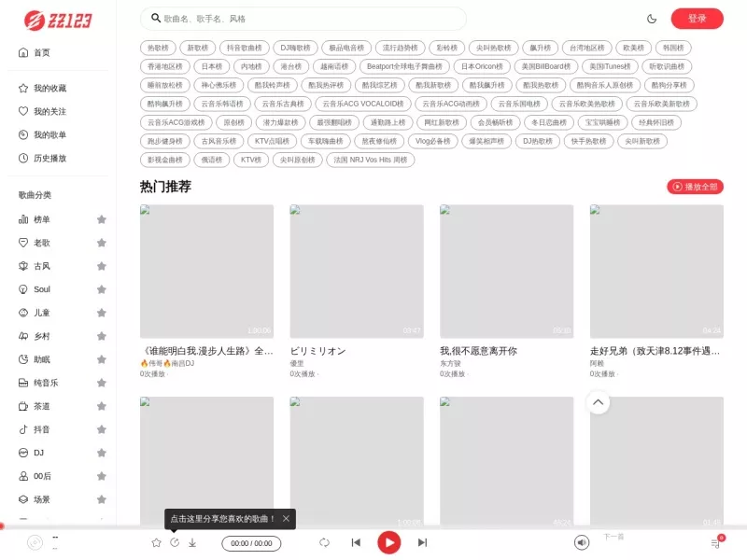Click the Soul category icon
The image size is (747, 560).
[23, 289]
